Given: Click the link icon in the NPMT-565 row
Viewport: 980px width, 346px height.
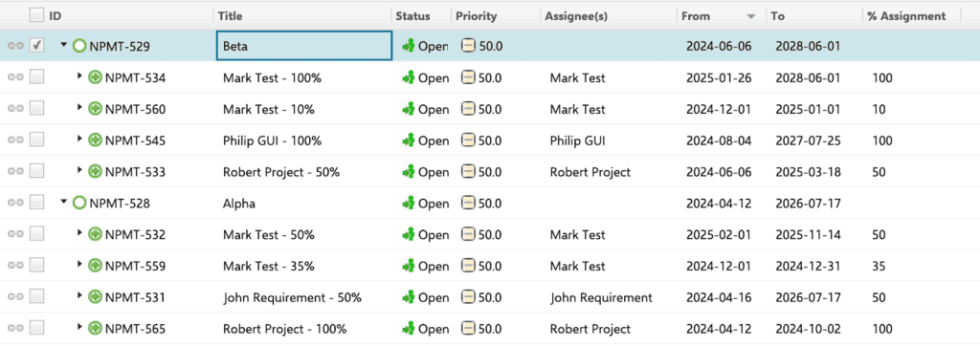Looking at the screenshot, I should [15, 329].
